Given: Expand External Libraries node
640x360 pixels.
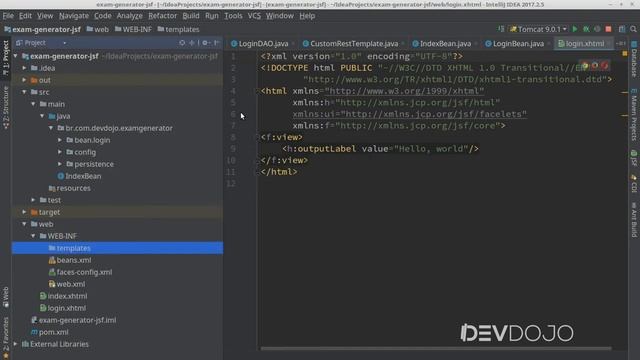Looking at the screenshot, I should click(x=16, y=344).
